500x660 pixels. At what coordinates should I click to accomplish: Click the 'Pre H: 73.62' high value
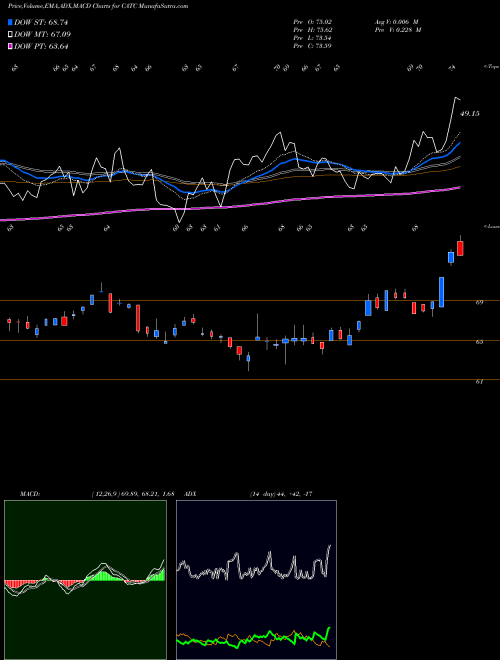312,30
